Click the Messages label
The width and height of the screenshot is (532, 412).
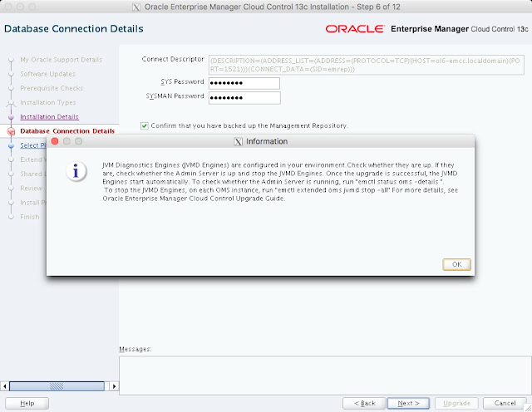pyautogui.click(x=135, y=349)
